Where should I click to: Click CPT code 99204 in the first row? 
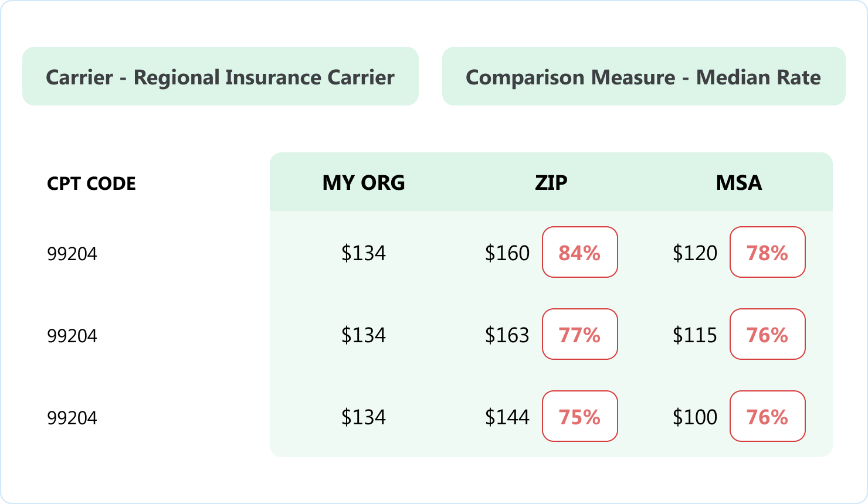[x=72, y=254]
